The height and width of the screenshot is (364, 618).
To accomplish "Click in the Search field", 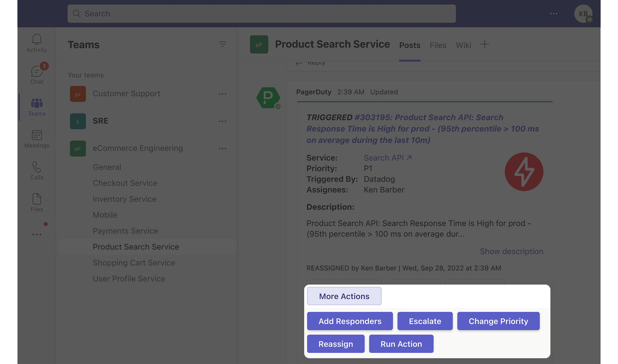I will pyautogui.click(x=261, y=14).
